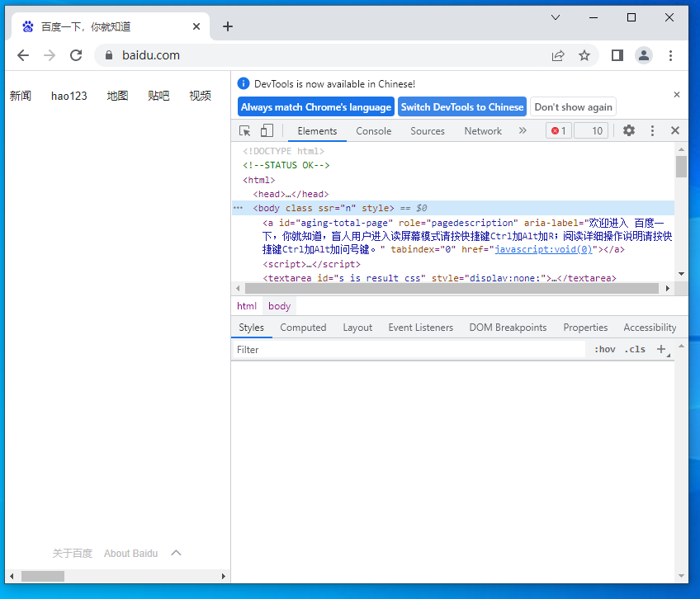Open the DevTools customize three-dot menu
Screen dimensions: 700x599
pos(652,131)
